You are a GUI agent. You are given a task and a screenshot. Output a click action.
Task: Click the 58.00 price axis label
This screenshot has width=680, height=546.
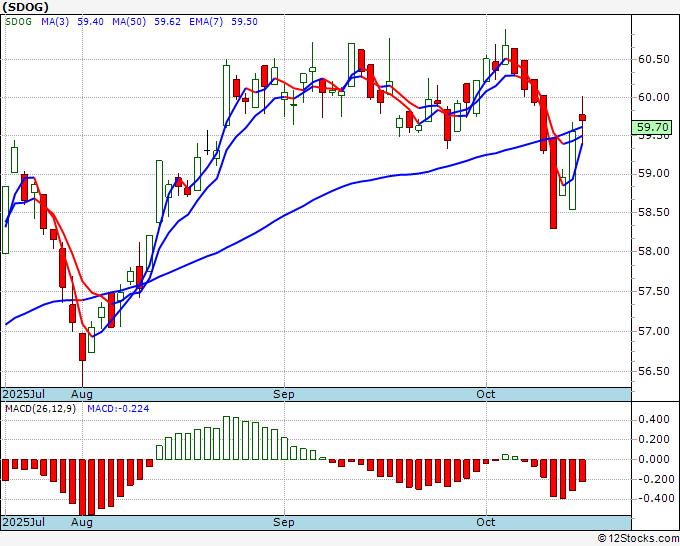coord(654,251)
